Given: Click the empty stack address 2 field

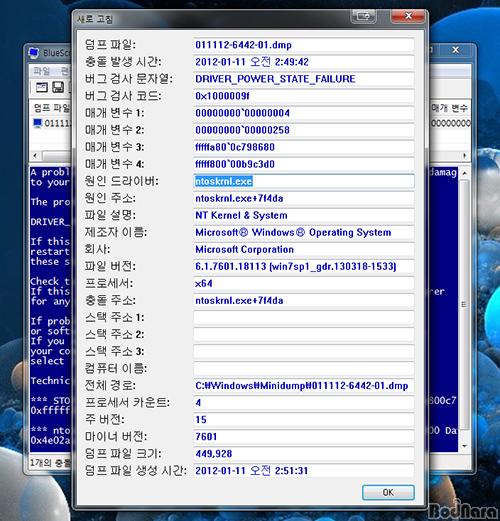Looking at the screenshot, I should pos(304,334).
